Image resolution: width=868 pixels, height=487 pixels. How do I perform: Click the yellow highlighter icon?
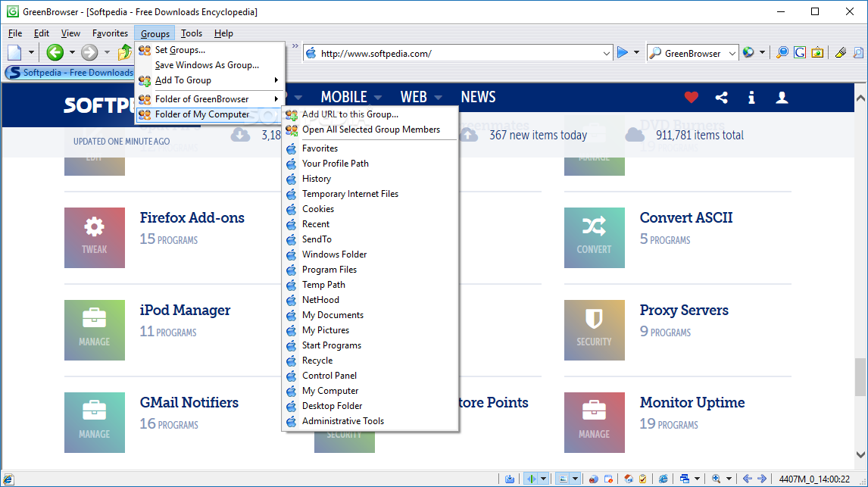[x=840, y=52]
